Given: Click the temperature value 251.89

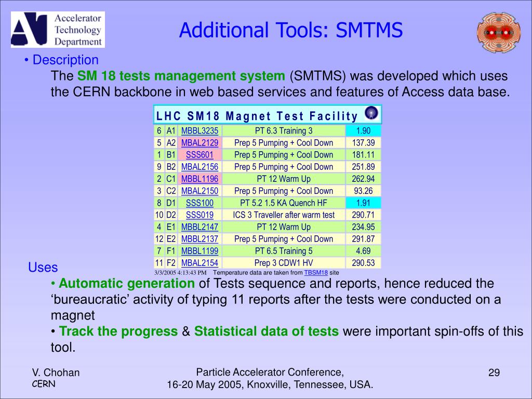Looking at the screenshot, I should (363, 167).
